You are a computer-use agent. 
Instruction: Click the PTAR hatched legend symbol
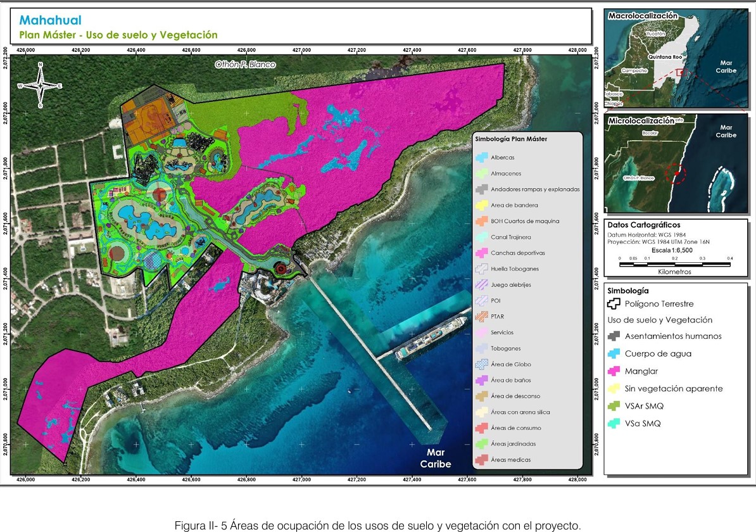coord(482,316)
